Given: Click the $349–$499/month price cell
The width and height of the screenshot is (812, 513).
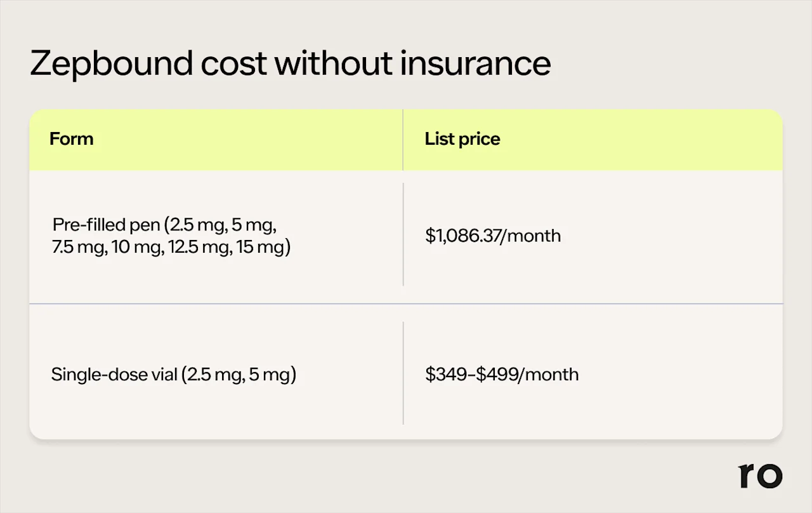Looking at the screenshot, I should click(x=502, y=375).
